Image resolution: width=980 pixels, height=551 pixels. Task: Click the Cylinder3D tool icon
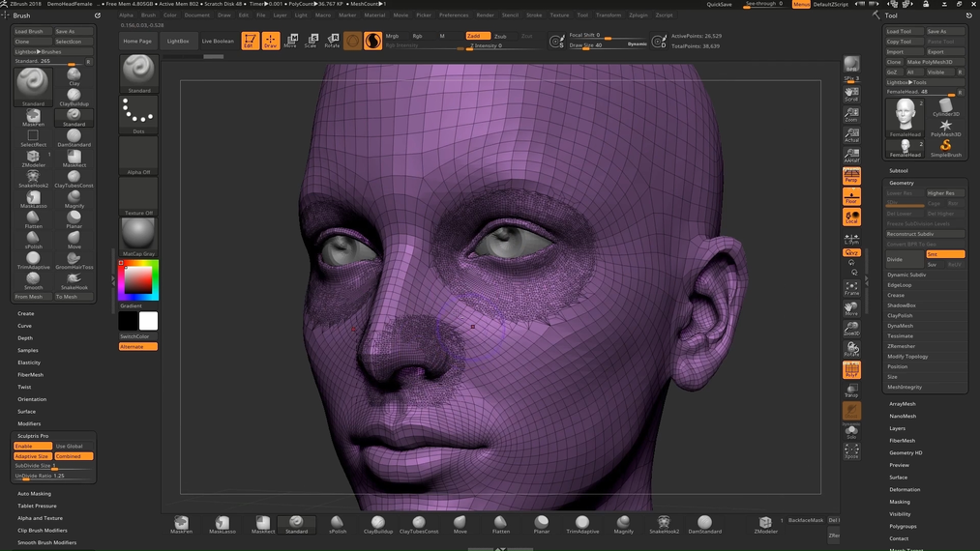point(945,107)
